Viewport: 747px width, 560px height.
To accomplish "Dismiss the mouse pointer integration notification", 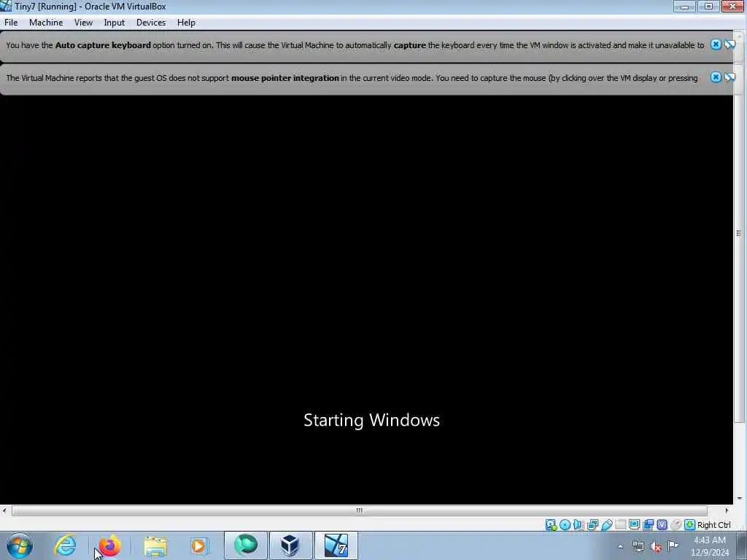I will [716, 77].
